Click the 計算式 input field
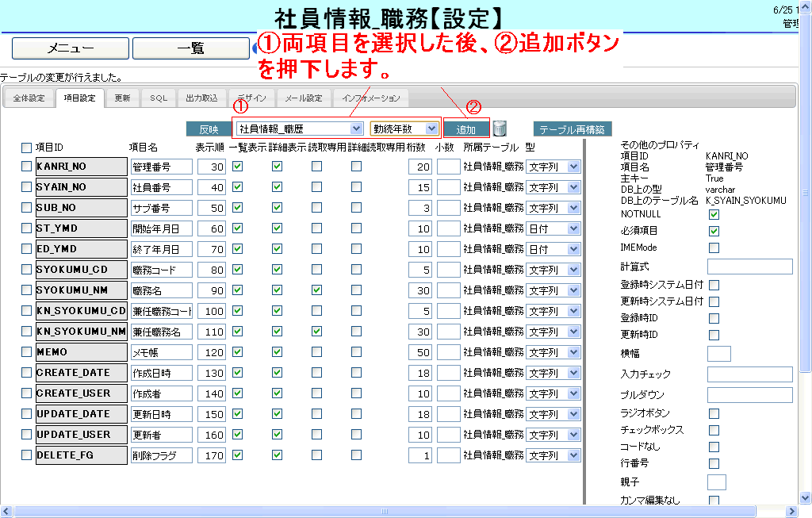This screenshot has width=812, height=518. (749, 267)
